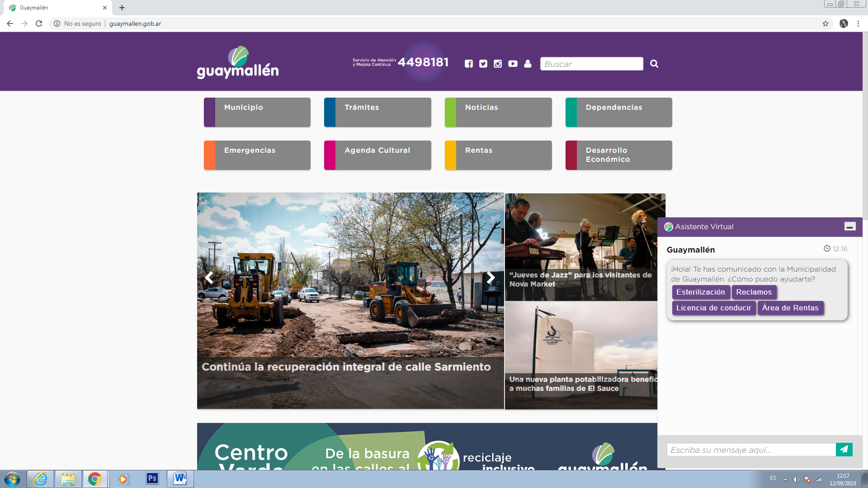
Task: Go back in browser history
Action: pyautogui.click(x=10, y=23)
